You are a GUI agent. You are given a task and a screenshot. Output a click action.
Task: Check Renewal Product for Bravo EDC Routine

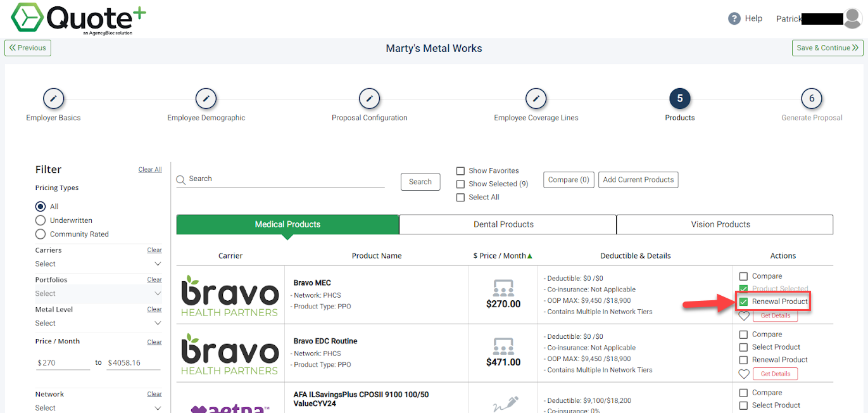pyautogui.click(x=743, y=360)
